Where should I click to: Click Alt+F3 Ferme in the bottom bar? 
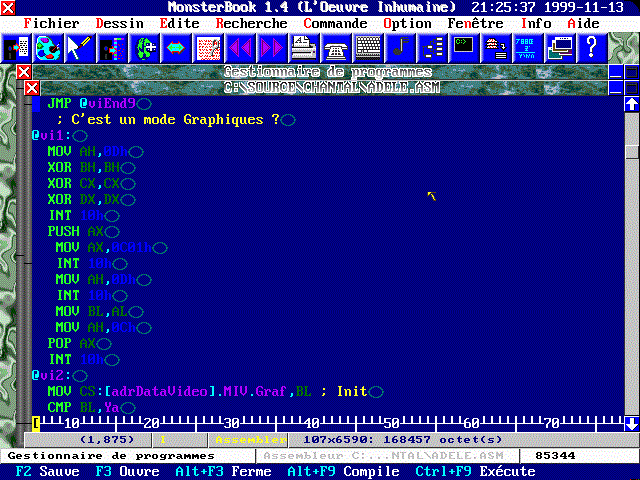coord(223,471)
